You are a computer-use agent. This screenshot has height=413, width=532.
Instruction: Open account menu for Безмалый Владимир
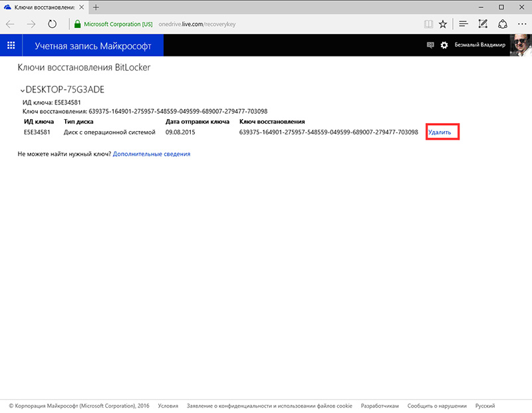pyautogui.click(x=479, y=45)
